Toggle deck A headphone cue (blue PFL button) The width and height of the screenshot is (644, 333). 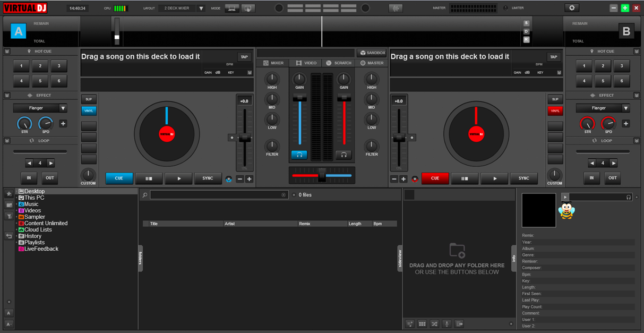299,155
